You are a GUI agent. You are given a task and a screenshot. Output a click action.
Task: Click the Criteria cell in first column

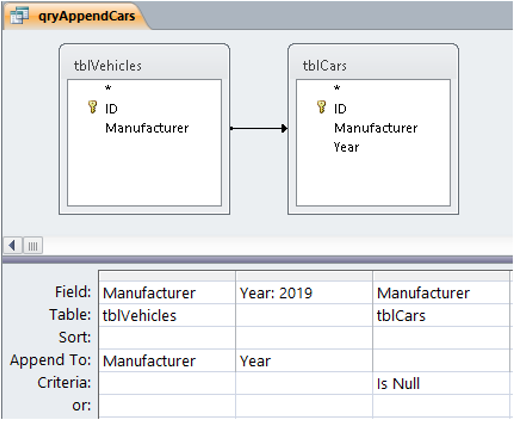pos(167,383)
